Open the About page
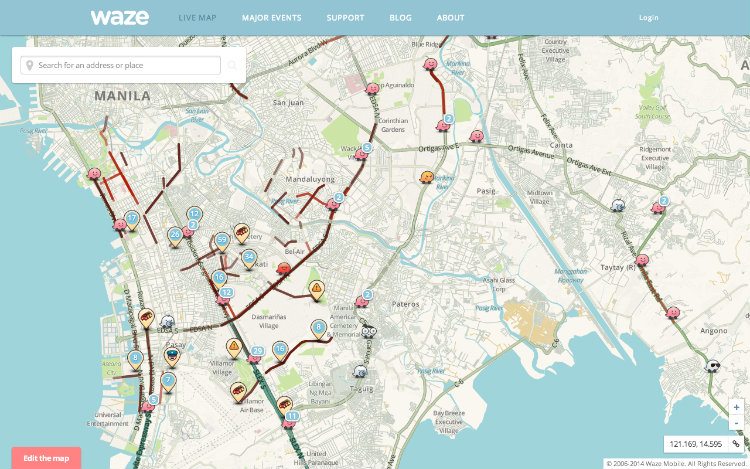Screen dimensions: 750x469 point(450,18)
